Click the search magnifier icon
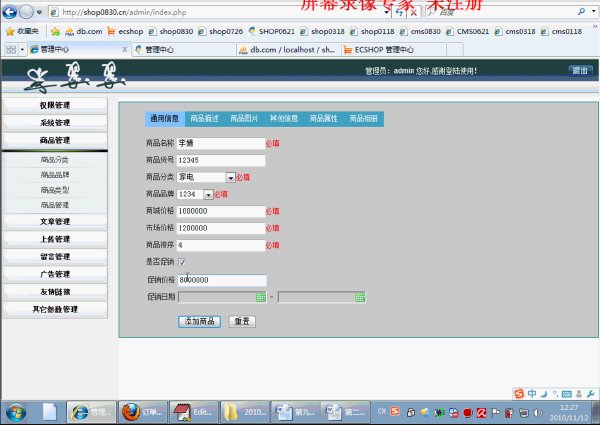Viewport: 600px width, 425px height. pyautogui.click(x=581, y=12)
